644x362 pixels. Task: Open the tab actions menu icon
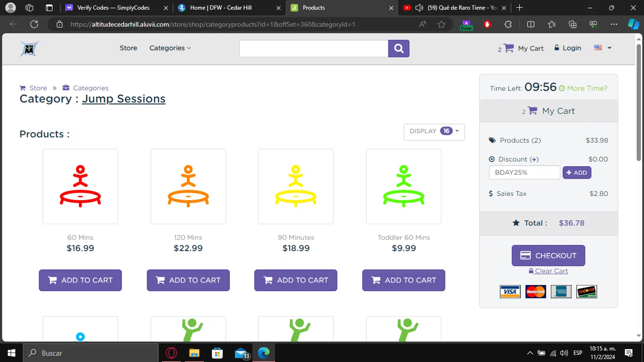49,8
